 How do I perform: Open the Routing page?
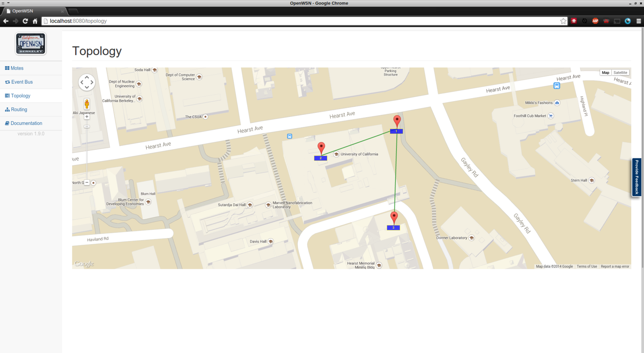pyautogui.click(x=16, y=109)
